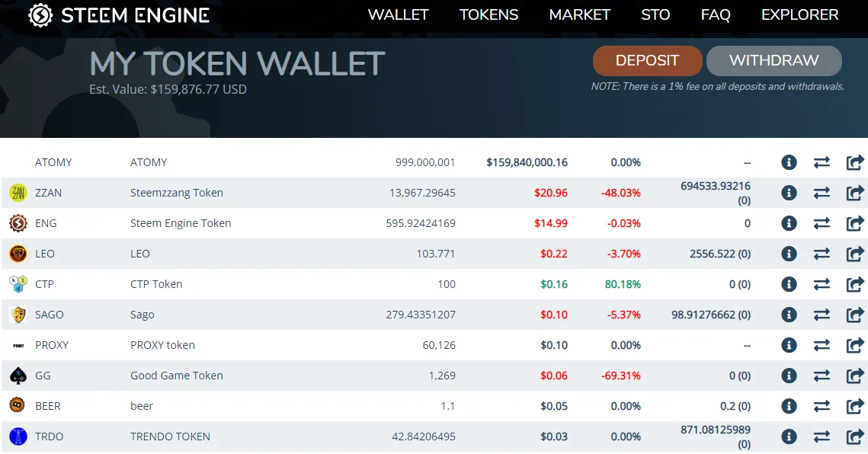The image size is (868, 454).
Task: Open the WALLET menu
Action: [x=398, y=15]
